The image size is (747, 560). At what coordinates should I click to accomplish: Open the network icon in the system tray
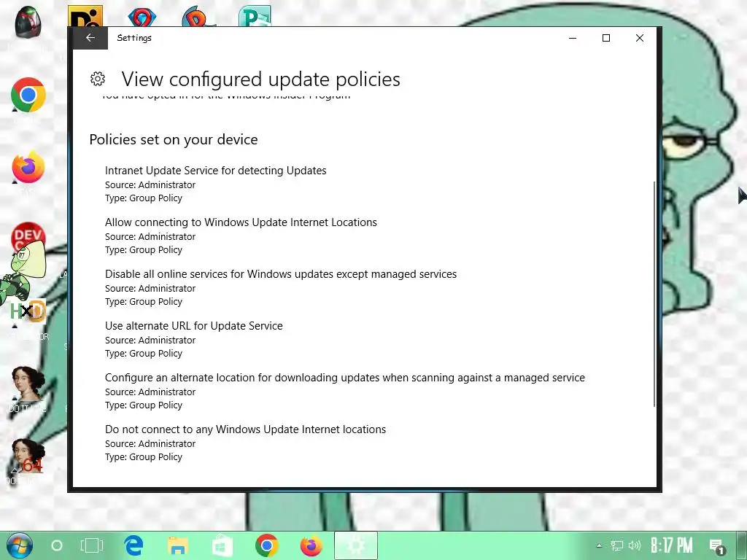(x=617, y=545)
